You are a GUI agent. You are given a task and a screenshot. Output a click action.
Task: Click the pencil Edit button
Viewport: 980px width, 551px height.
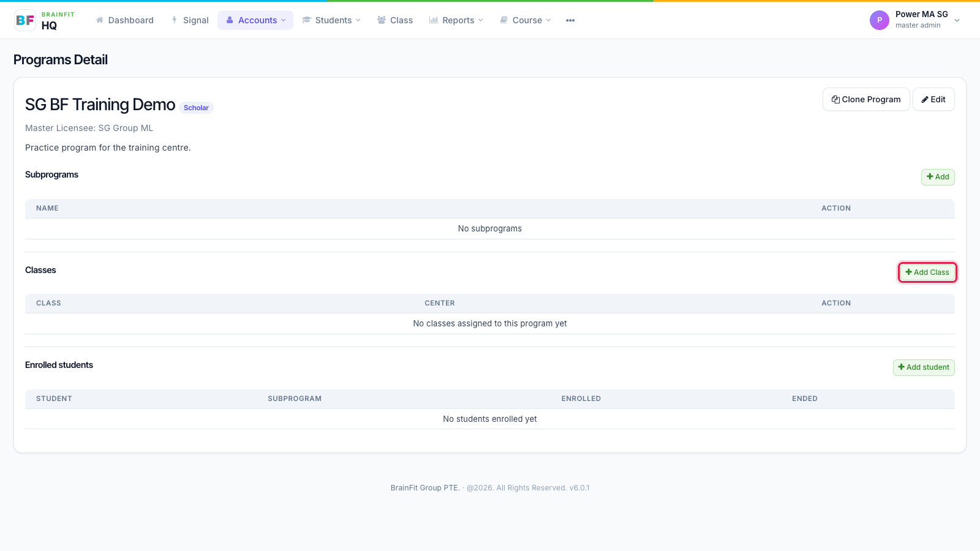933,99
